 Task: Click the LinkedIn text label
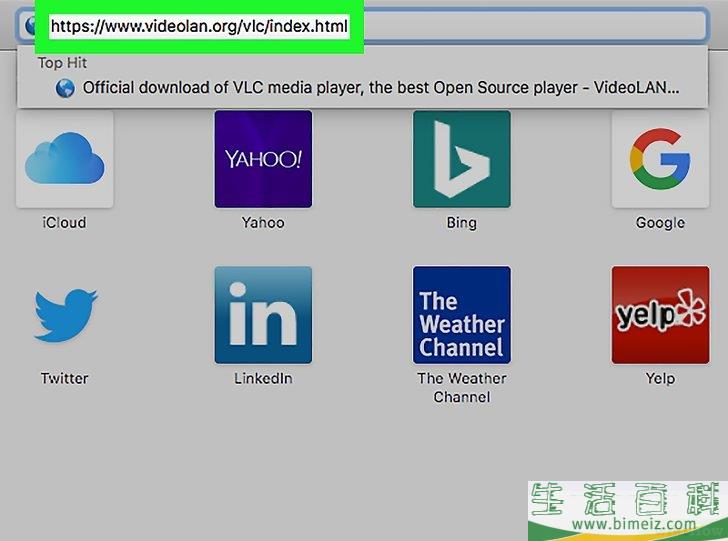point(263,379)
